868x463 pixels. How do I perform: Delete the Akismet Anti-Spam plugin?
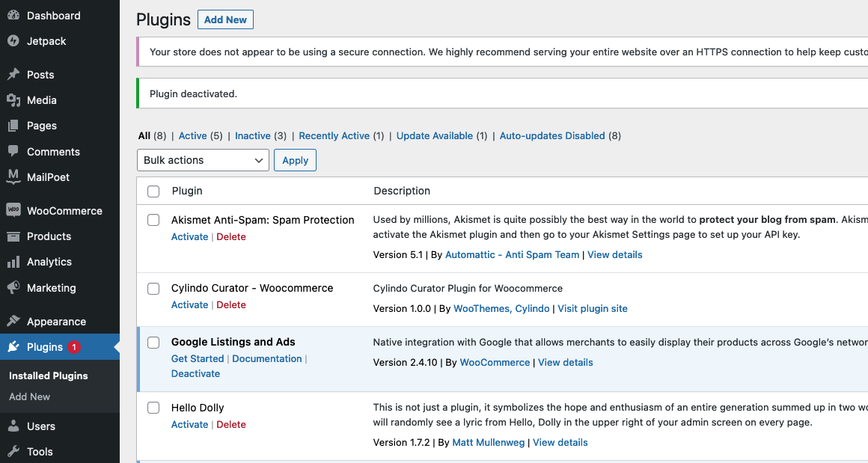230,237
